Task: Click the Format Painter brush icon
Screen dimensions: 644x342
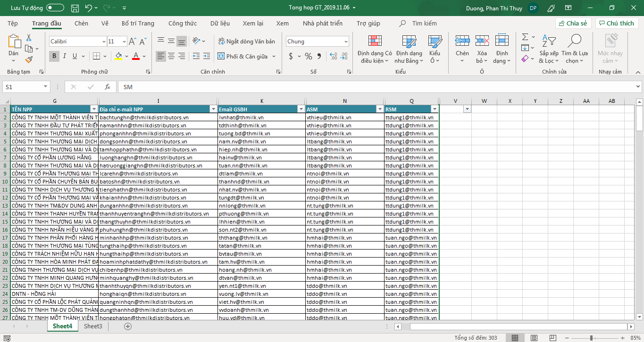Action: pyautogui.click(x=29, y=60)
